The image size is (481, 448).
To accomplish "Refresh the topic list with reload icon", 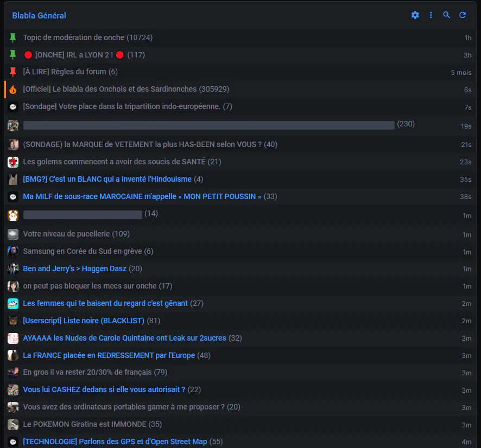I will click(463, 15).
